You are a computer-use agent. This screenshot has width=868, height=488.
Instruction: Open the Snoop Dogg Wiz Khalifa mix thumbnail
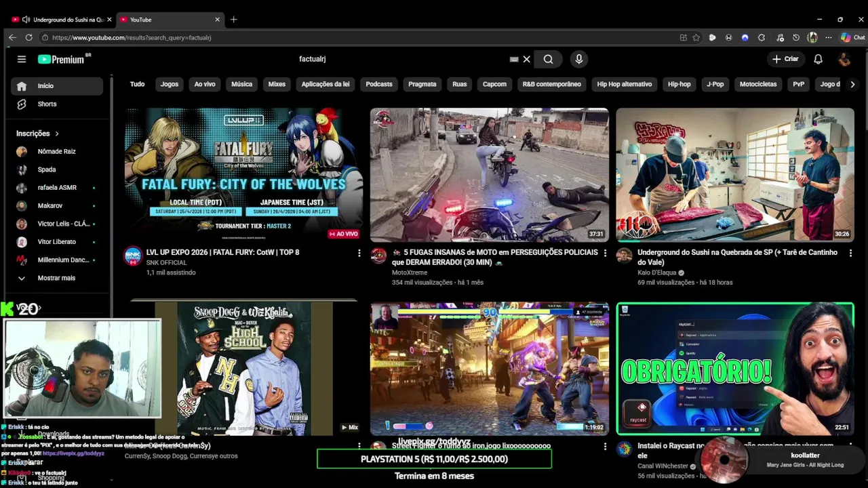pyautogui.click(x=243, y=368)
